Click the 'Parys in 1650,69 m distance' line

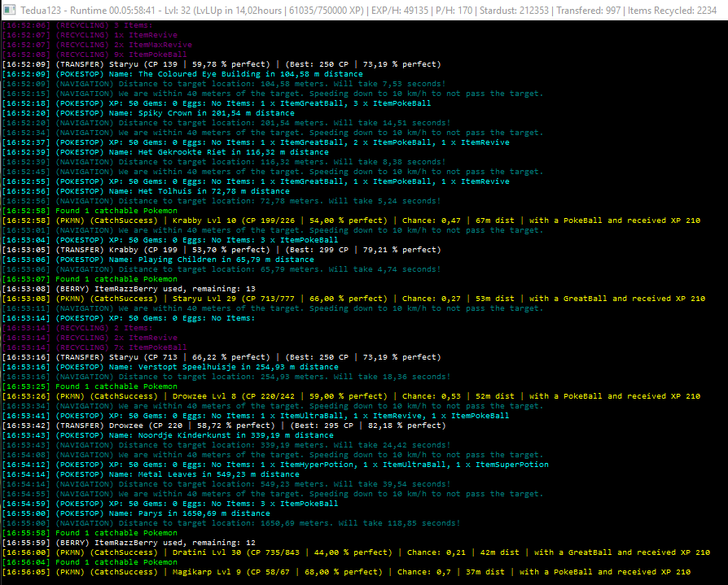(x=136, y=513)
